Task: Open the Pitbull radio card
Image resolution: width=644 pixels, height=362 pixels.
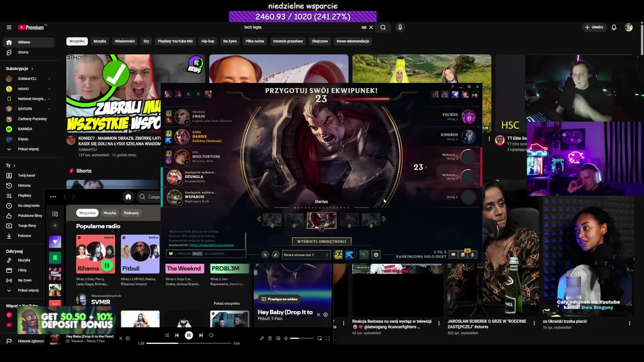Action: click(x=140, y=254)
